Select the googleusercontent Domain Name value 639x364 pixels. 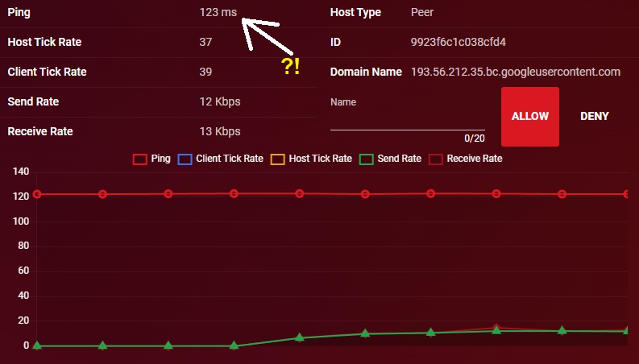(x=516, y=72)
